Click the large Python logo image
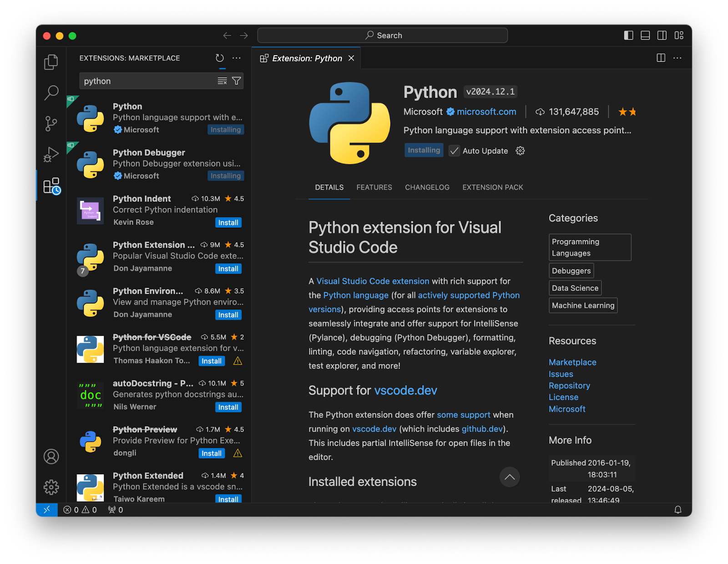Image resolution: width=728 pixels, height=564 pixels. (349, 123)
